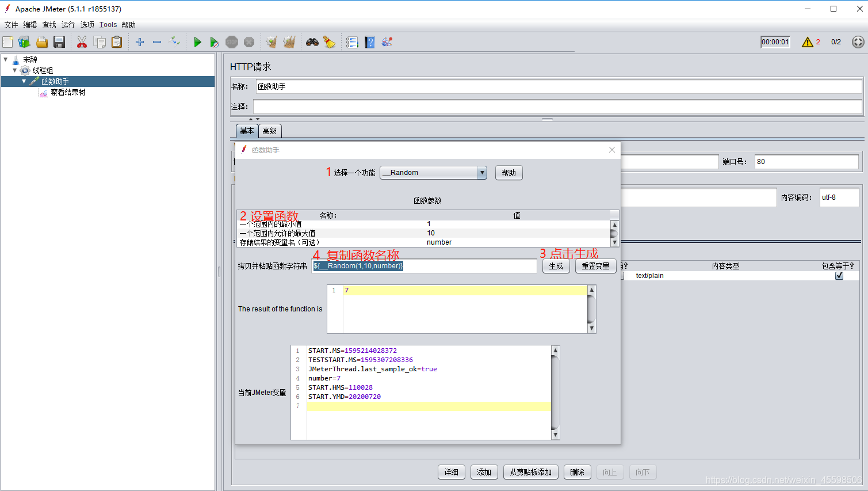Click the Paste clipboard icon

117,42
